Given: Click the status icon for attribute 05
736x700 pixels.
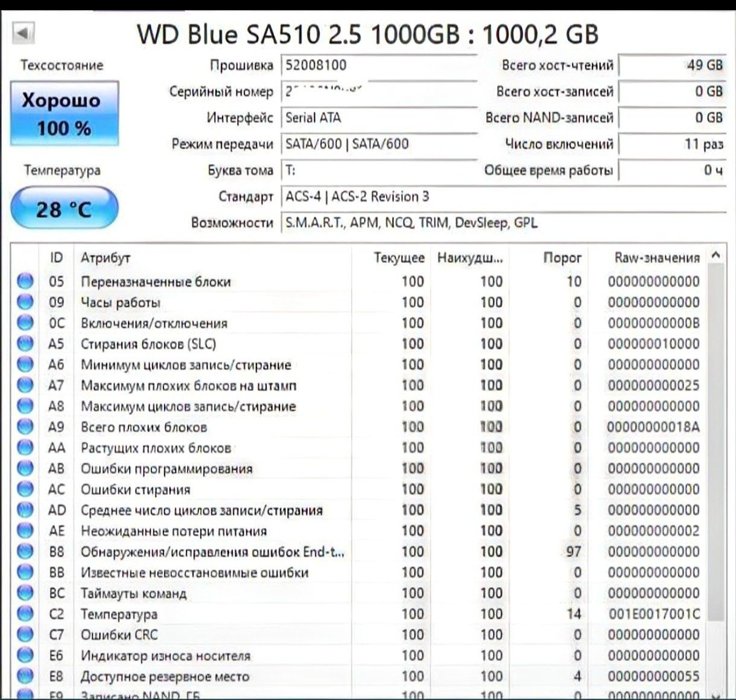Looking at the screenshot, I should click(x=25, y=281).
